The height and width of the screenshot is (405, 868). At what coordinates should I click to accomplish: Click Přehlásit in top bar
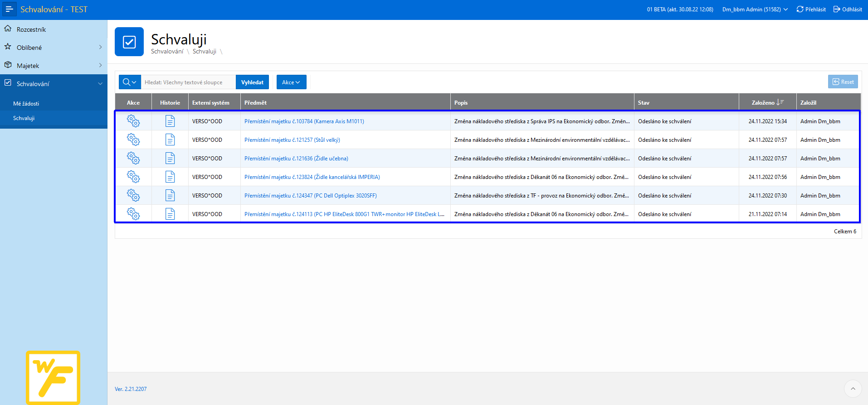811,9
